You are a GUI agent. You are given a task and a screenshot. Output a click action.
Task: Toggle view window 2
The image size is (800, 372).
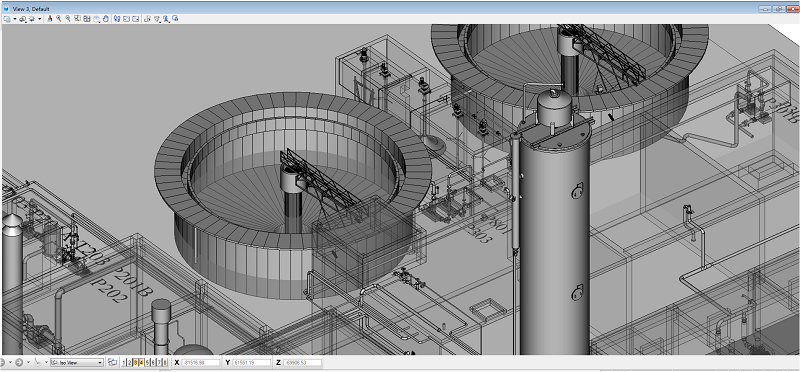[129, 362]
